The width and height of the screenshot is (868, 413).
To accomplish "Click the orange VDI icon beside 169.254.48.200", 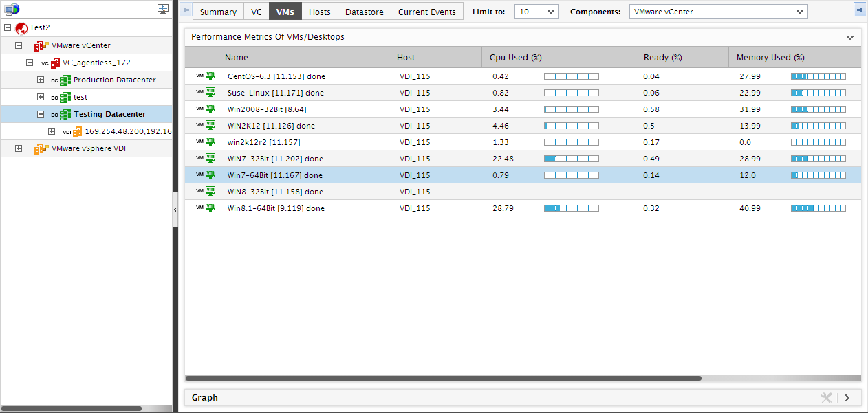I will 77,131.
